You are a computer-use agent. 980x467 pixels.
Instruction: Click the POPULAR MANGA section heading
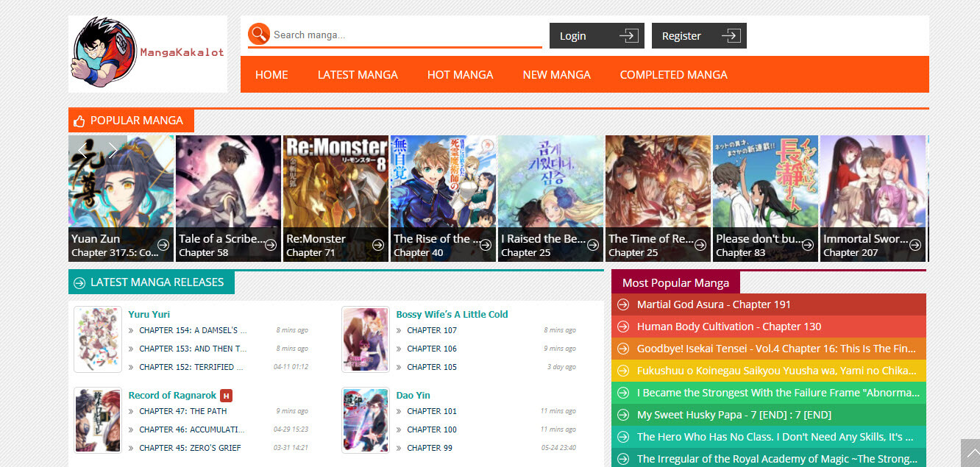(x=137, y=121)
